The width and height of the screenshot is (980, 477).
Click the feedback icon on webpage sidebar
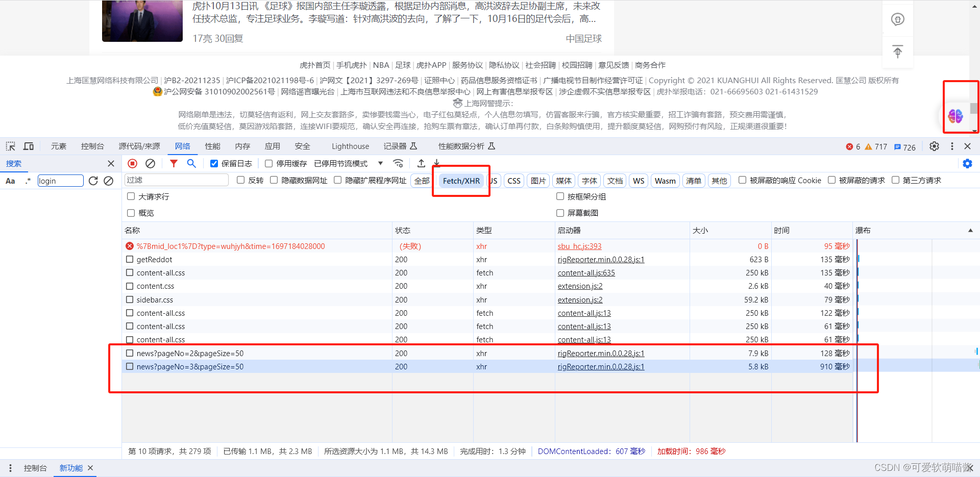(898, 19)
